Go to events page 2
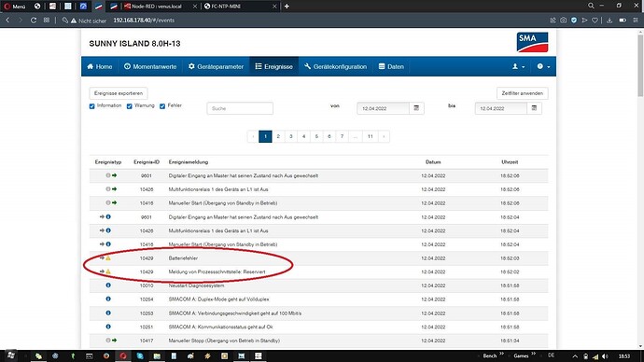 click(x=278, y=136)
